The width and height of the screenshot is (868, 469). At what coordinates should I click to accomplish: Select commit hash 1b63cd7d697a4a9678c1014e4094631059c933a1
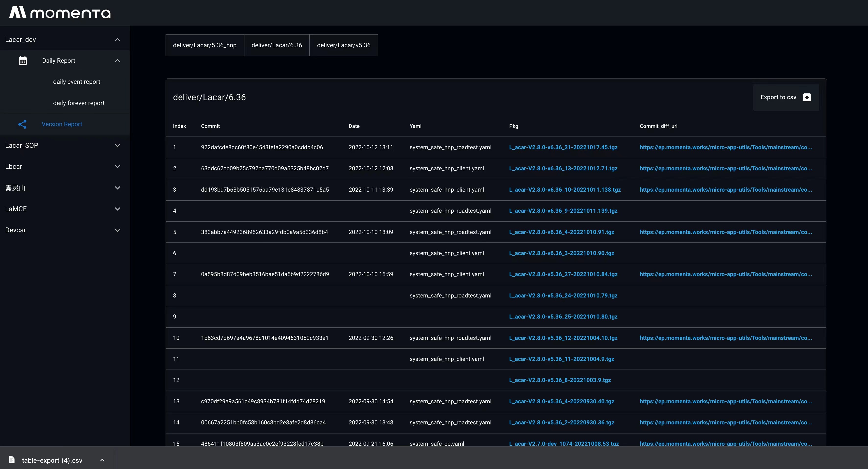coord(265,338)
